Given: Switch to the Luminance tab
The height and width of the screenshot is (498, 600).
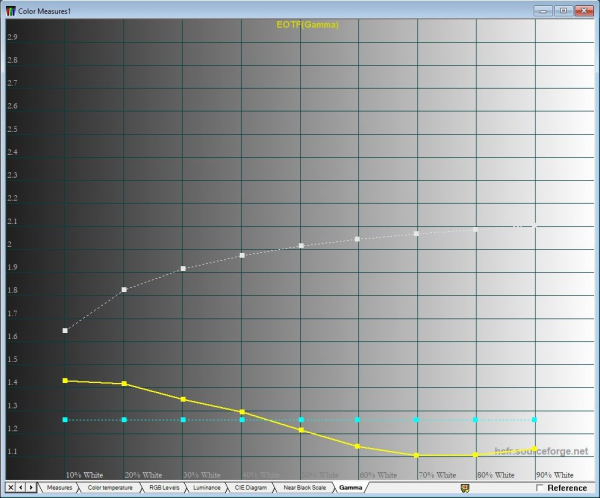Looking at the screenshot, I should 207,488.
